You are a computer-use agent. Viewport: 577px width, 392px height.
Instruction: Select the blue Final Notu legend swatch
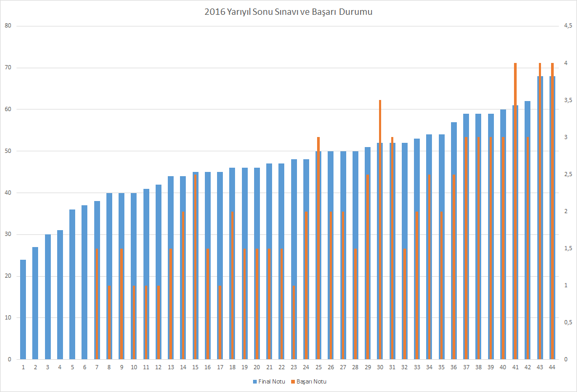tap(255, 381)
